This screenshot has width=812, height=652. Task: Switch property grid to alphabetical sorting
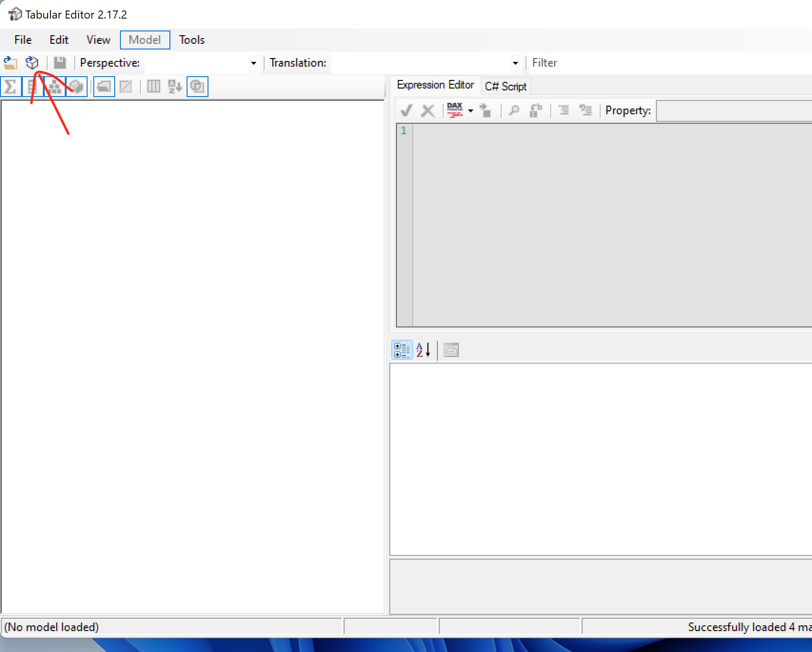click(x=423, y=350)
